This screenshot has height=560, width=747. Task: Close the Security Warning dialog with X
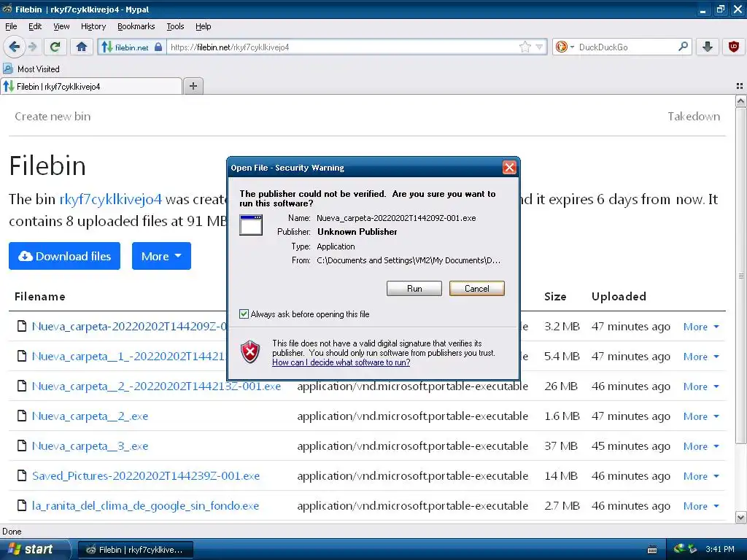(x=509, y=168)
